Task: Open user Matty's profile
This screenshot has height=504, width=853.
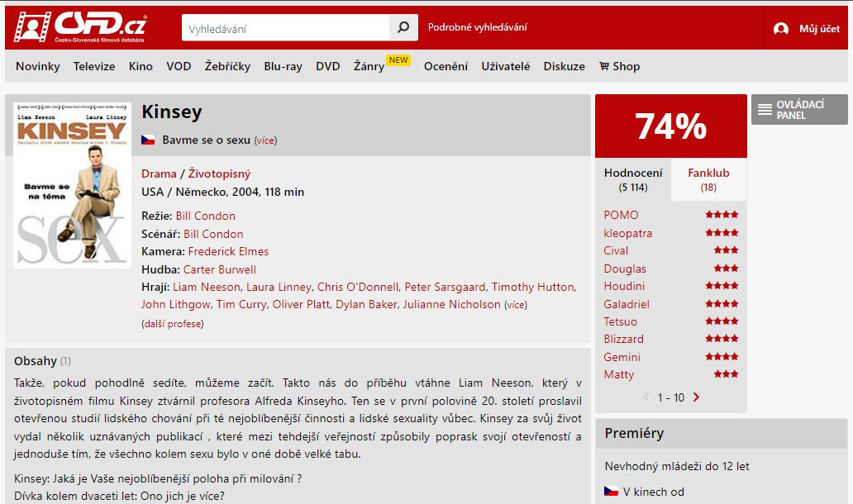Action: pyautogui.click(x=618, y=374)
